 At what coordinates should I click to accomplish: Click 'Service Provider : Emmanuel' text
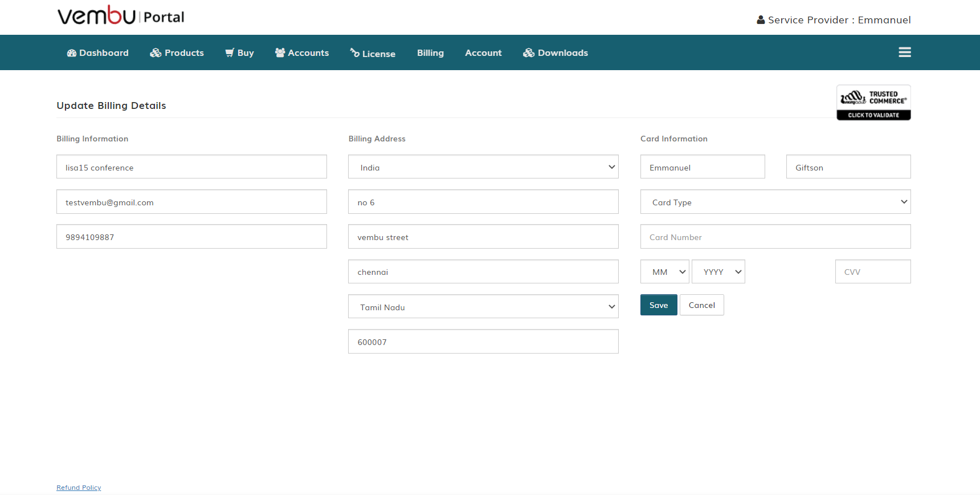(839, 20)
